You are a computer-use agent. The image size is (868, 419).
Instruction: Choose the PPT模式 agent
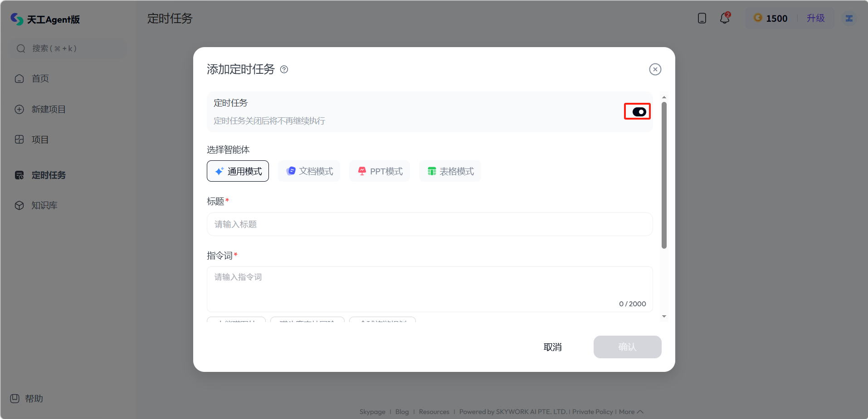[x=380, y=171]
